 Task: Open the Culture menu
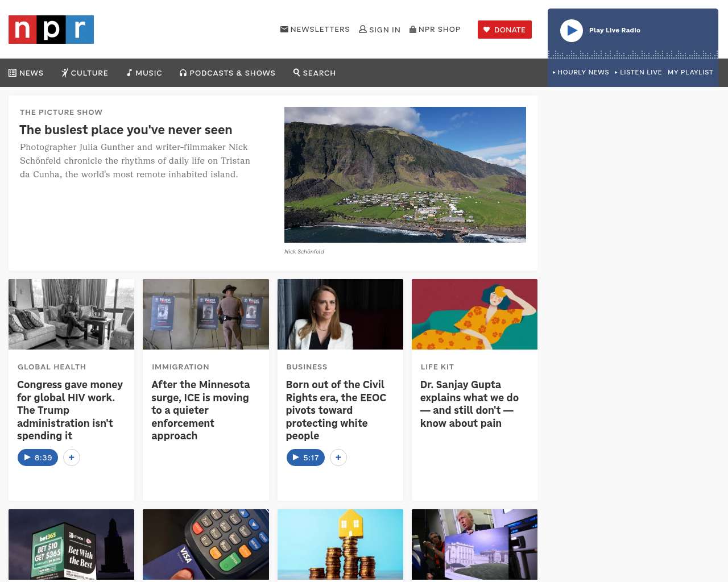click(85, 73)
